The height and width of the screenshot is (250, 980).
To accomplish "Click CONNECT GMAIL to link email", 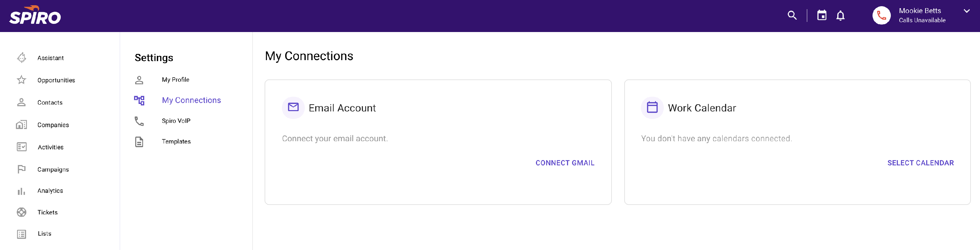I will point(564,162).
